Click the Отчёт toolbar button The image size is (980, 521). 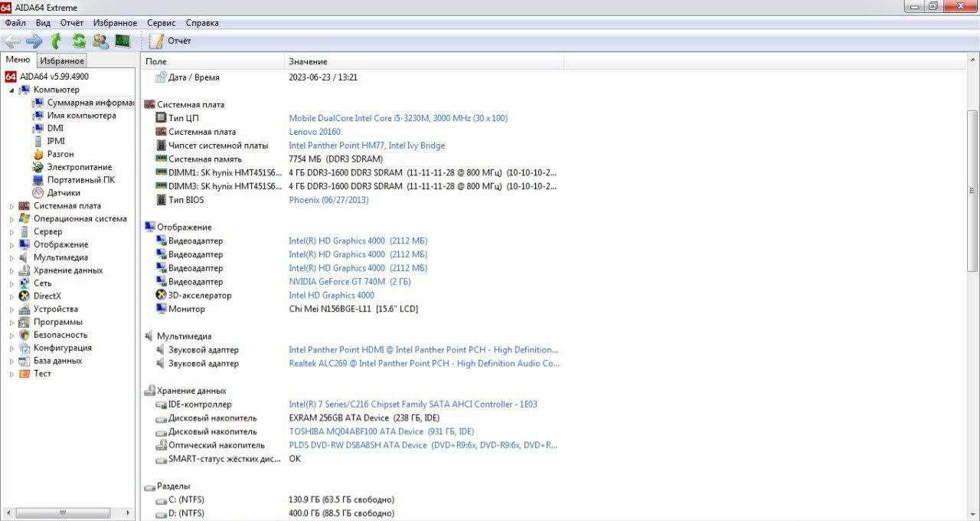171,41
